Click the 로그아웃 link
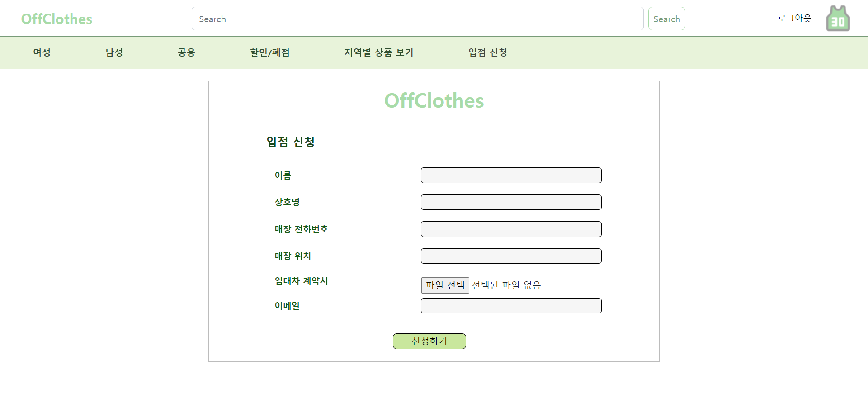868x417 pixels. (794, 18)
